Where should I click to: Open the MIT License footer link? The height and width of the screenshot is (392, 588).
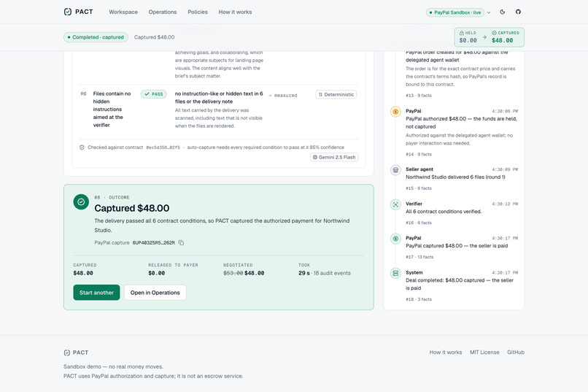[x=484, y=353]
